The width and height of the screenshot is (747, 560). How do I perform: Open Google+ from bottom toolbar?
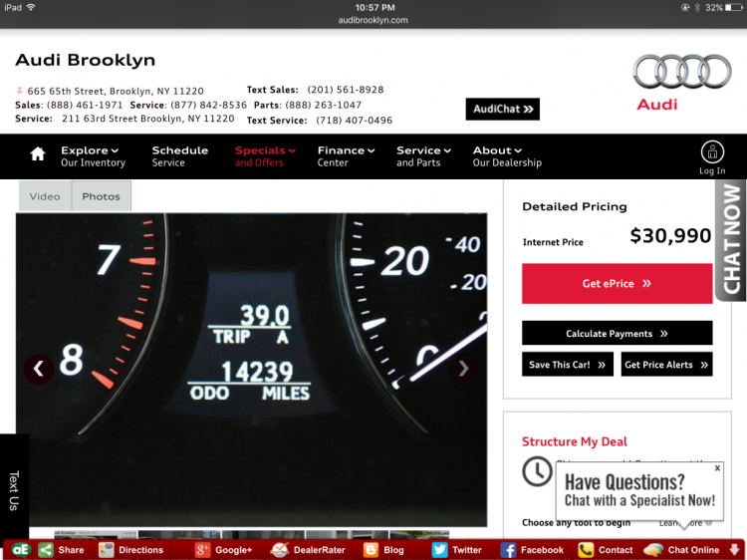(x=223, y=550)
